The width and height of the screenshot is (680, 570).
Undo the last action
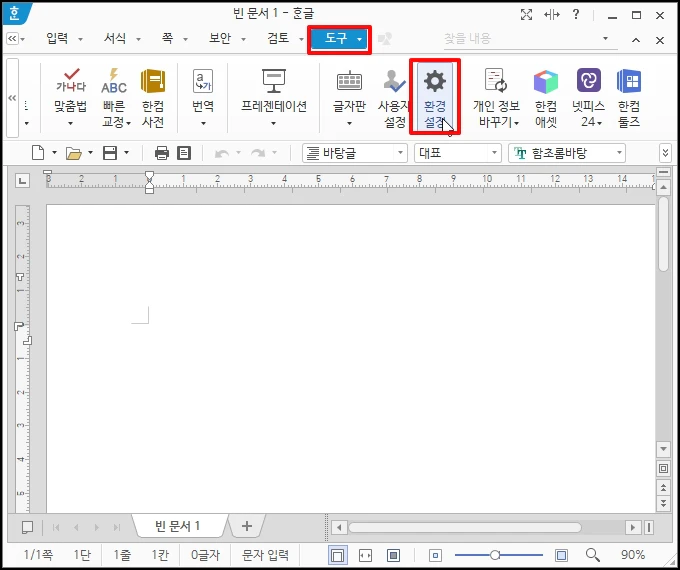pos(222,153)
